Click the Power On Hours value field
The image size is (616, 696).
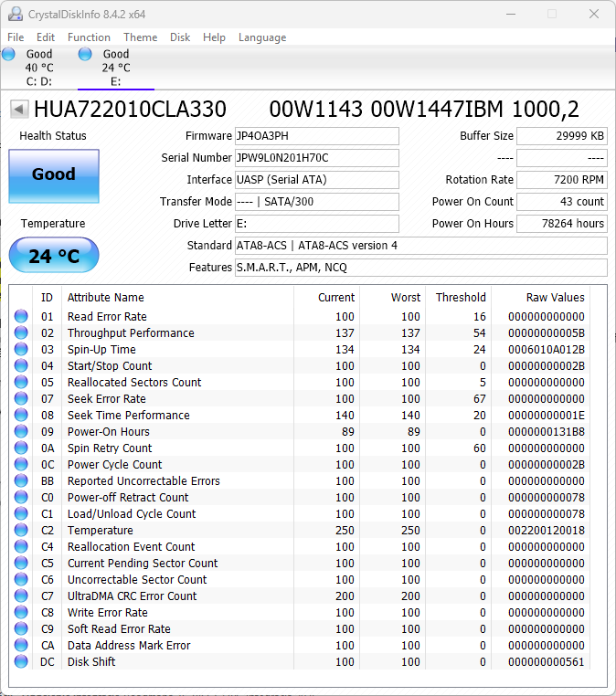(x=562, y=224)
